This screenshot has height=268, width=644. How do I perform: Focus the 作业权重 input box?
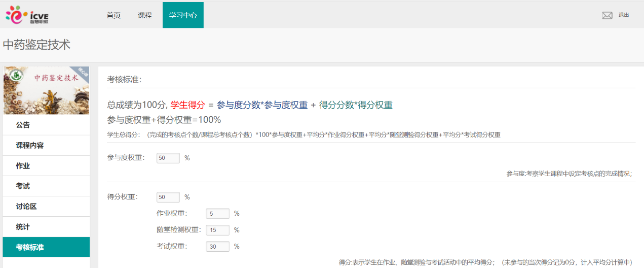tap(217, 214)
